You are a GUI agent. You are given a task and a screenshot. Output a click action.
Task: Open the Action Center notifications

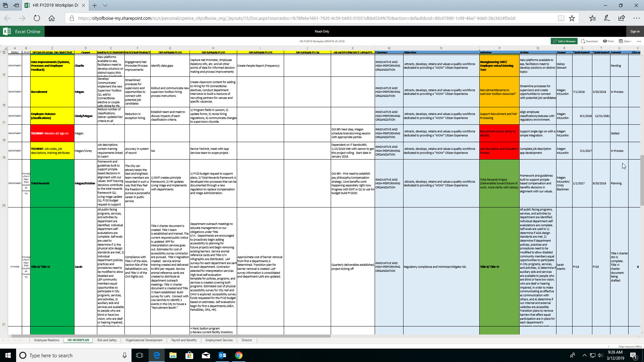click(x=634, y=355)
